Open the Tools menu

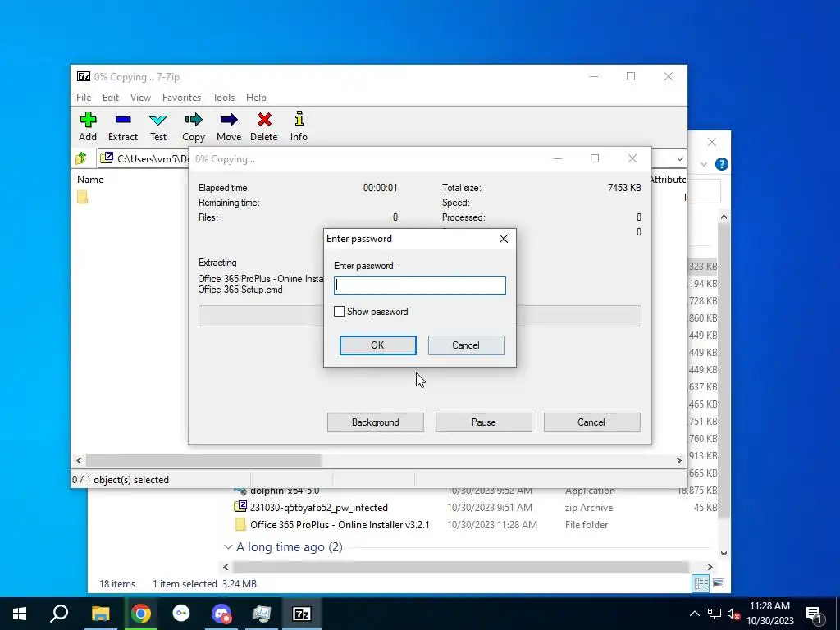[223, 98]
